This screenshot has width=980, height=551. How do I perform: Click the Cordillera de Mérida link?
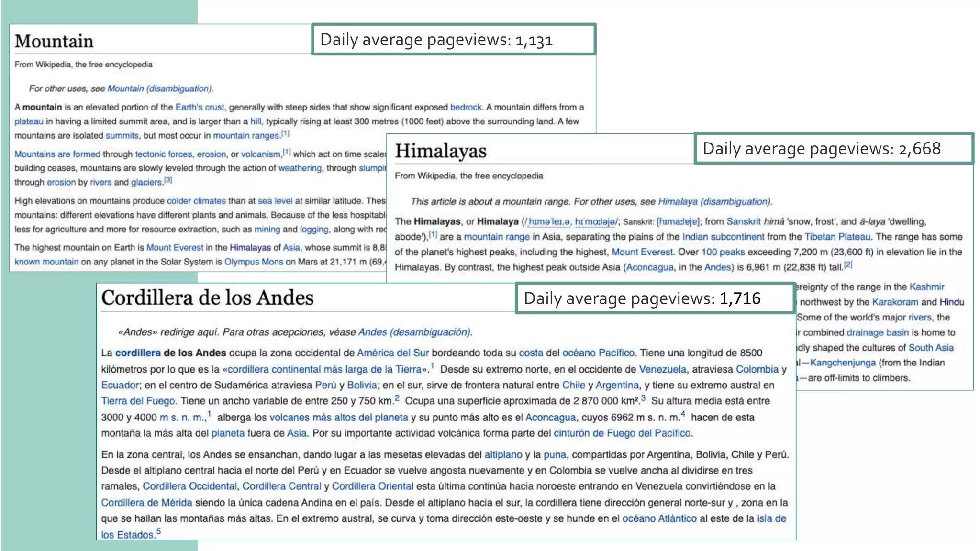(146, 503)
